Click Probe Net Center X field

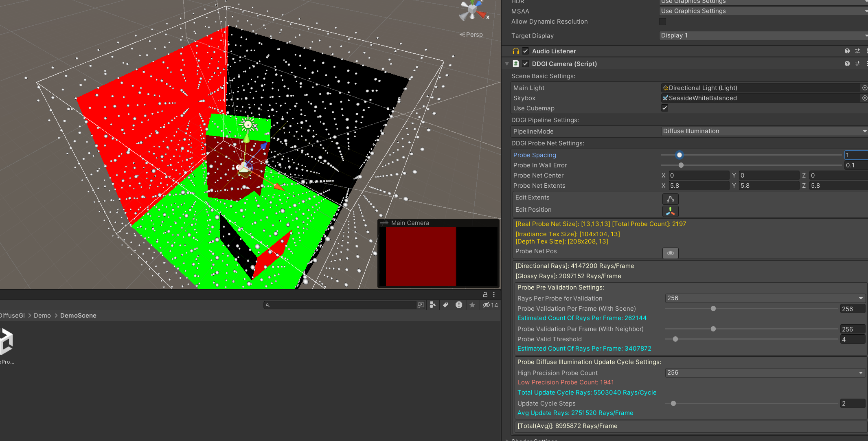tap(699, 175)
